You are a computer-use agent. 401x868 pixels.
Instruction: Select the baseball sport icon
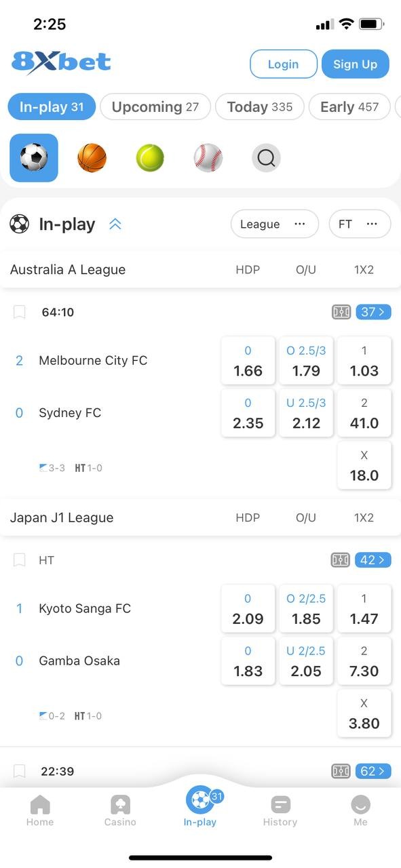[x=208, y=158]
